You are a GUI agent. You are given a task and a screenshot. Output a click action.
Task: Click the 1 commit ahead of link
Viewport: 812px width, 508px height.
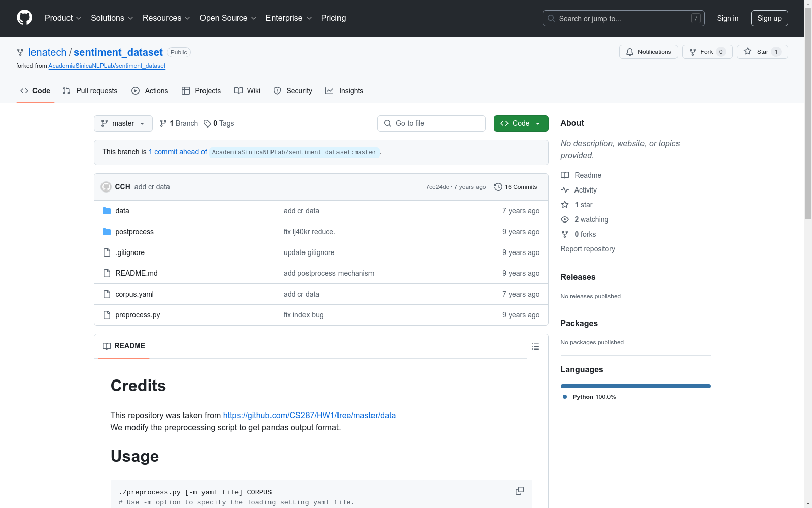[178, 152]
